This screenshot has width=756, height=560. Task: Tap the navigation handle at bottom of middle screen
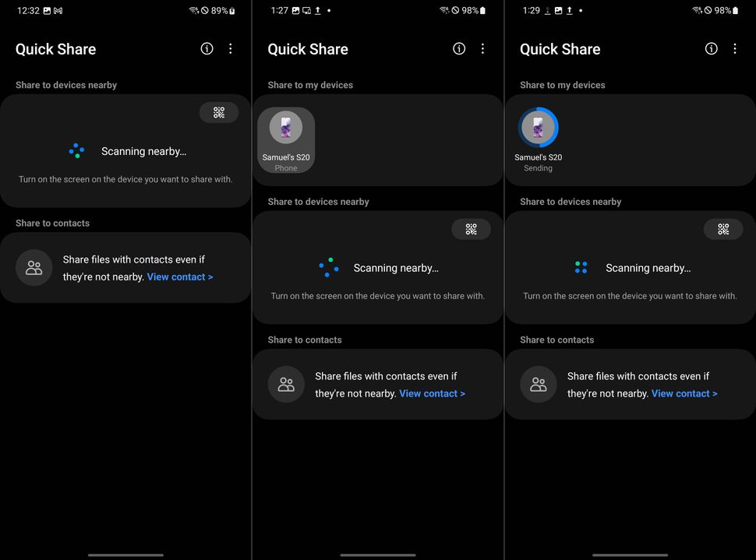tap(377, 555)
